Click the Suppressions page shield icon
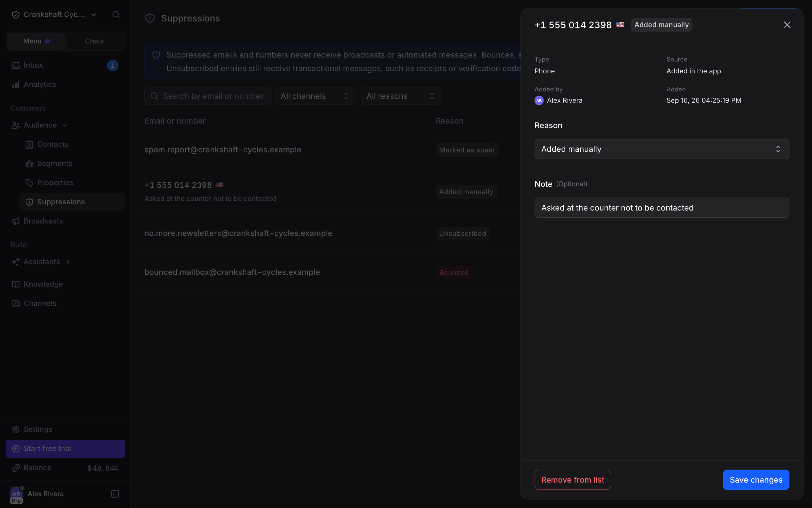The image size is (812, 508). 150,18
